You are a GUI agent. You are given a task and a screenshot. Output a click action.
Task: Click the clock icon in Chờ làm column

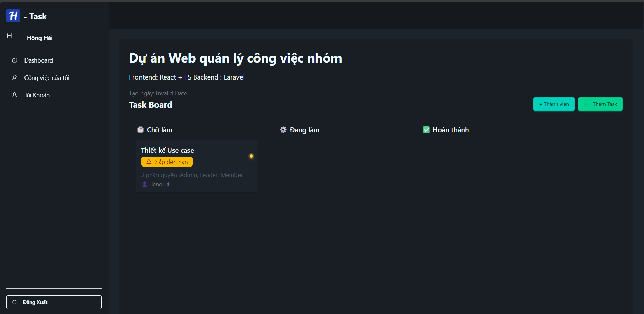(140, 130)
